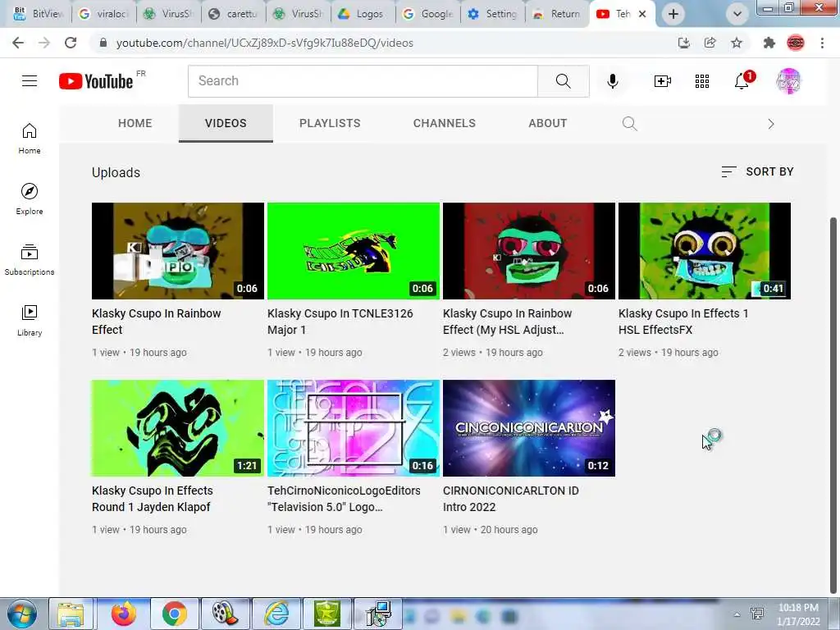Image resolution: width=840 pixels, height=630 pixels.
Task: Share this page via address bar icon
Action: pos(710,43)
